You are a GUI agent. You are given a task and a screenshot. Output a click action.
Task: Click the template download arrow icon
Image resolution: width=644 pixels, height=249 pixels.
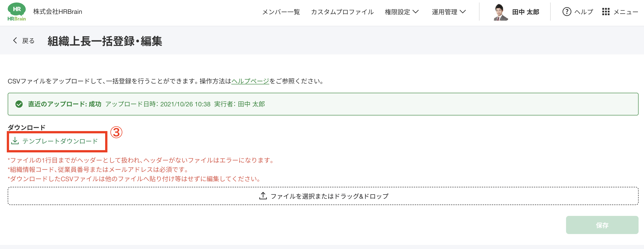15,141
